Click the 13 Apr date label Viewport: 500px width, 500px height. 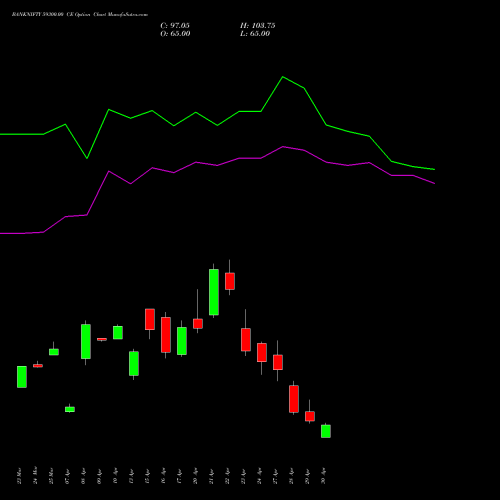131,477
